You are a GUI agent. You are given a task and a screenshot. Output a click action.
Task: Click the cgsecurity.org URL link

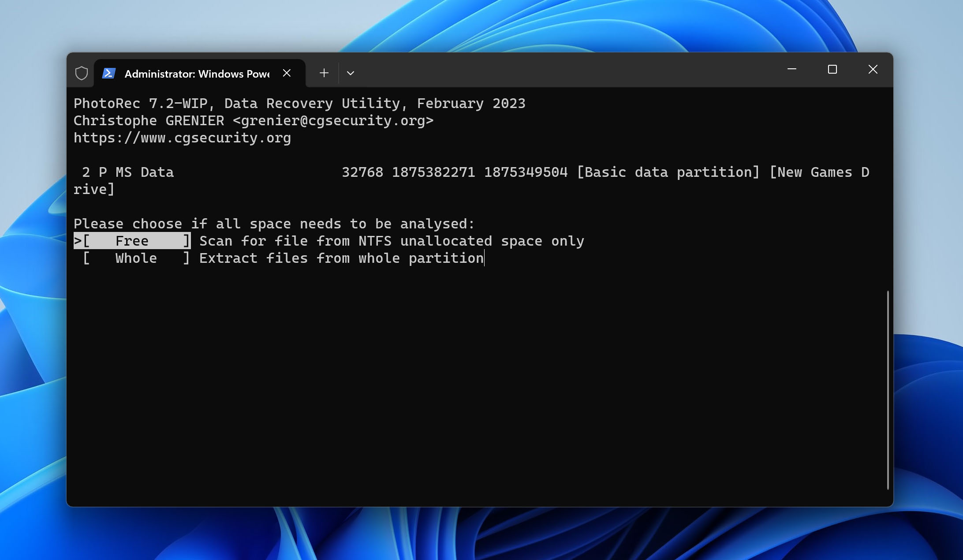click(x=183, y=137)
